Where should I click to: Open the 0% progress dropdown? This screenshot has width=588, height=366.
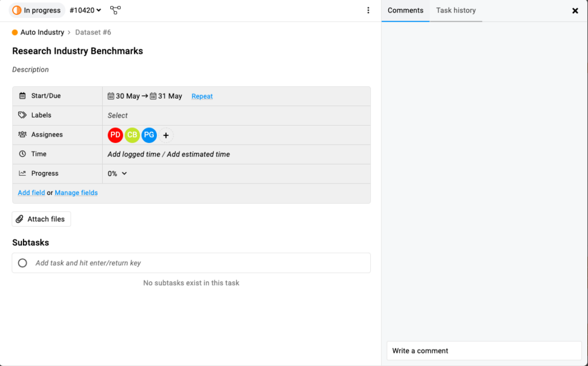[x=117, y=174]
